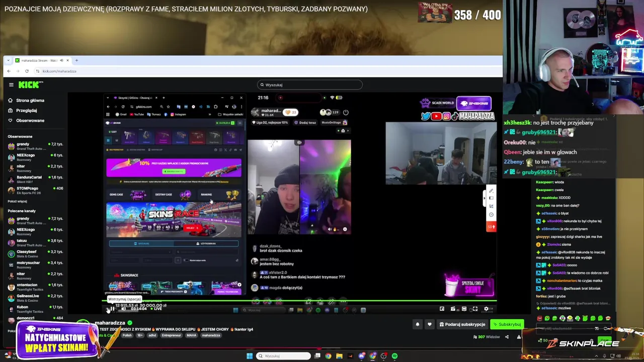The height and width of the screenshot is (362, 644).
Task: Open Przeglądaj in Kick sidebar
Action: pos(23,111)
